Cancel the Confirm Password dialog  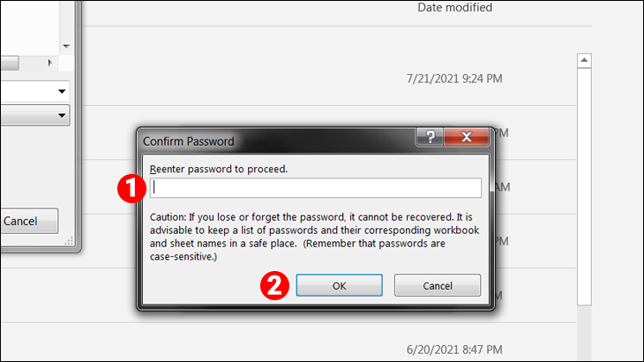click(x=438, y=285)
